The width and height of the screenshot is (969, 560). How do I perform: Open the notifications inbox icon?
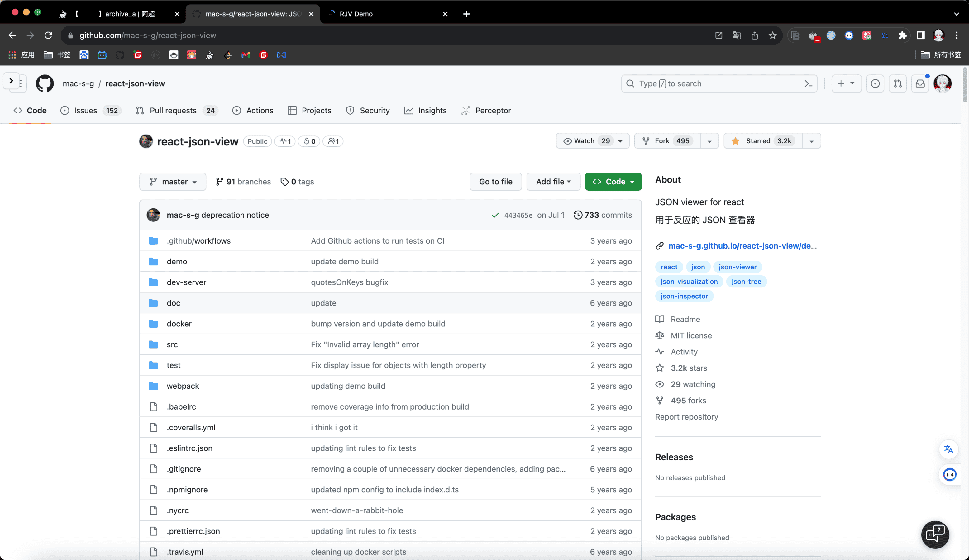tap(920, 83)
